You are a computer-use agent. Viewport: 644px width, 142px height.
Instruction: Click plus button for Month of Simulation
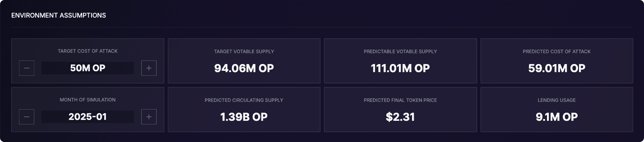(x=149, y=117)
